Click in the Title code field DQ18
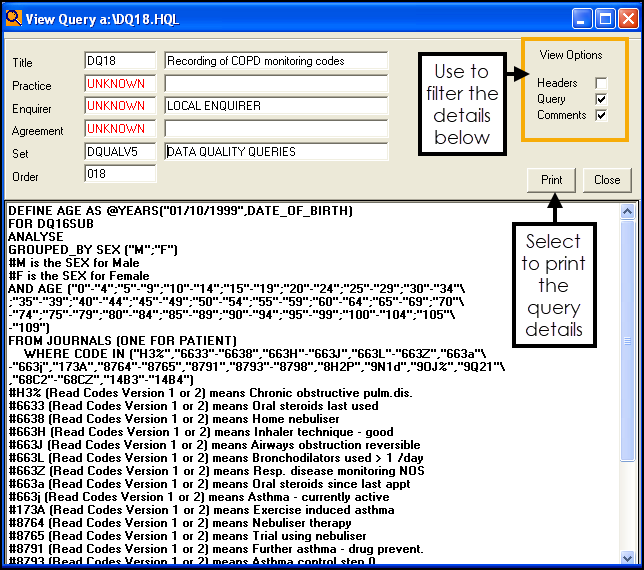 click(120, 61)
